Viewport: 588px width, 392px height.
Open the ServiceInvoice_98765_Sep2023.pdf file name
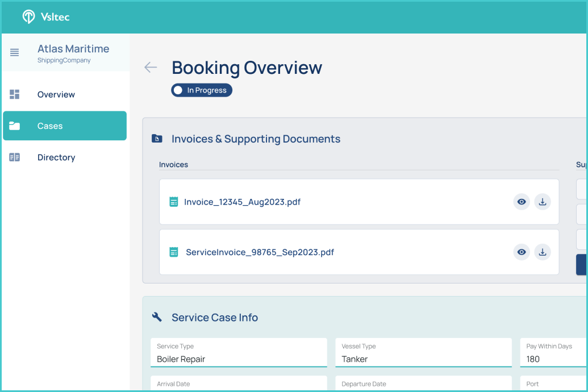pyautogui.click(x=260, y=252)
